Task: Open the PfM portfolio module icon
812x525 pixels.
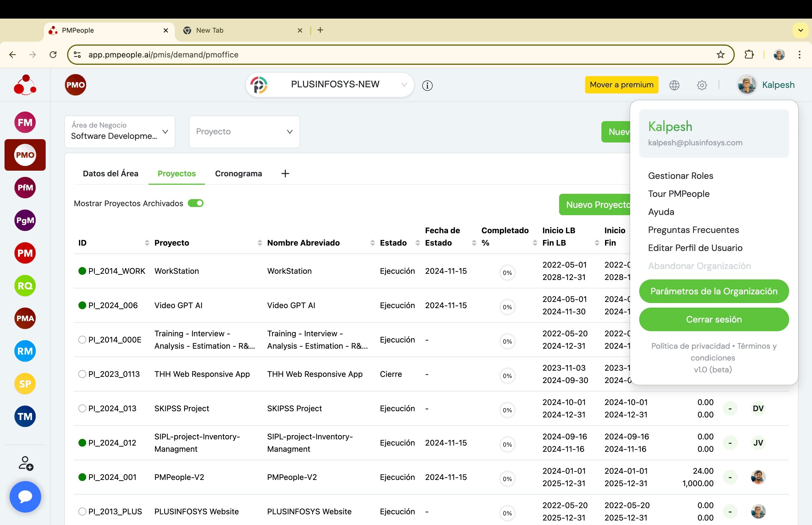Action: tap(25, 188)
